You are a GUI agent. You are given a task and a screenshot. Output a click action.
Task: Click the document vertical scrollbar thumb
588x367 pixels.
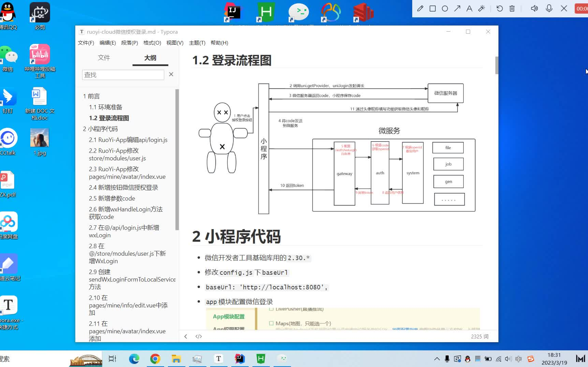(x=497, y=65)
